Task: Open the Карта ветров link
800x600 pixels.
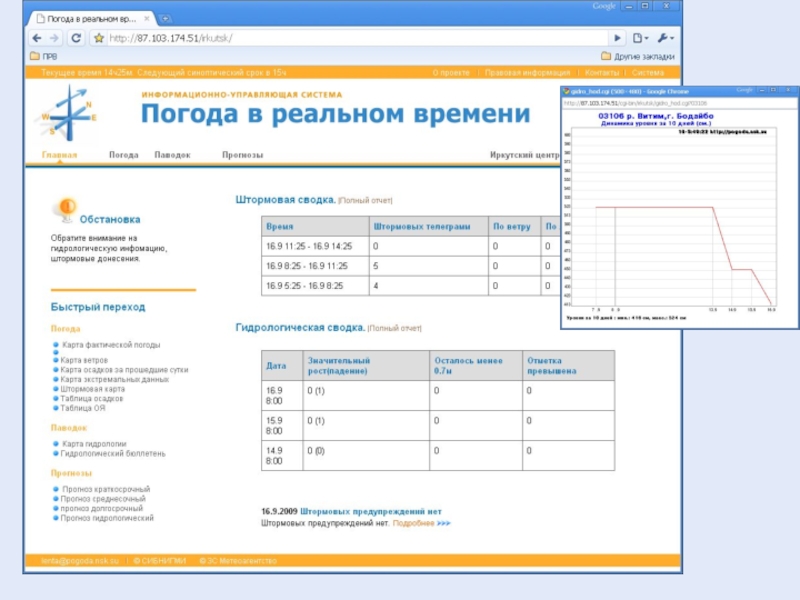Action: [84, 360]
